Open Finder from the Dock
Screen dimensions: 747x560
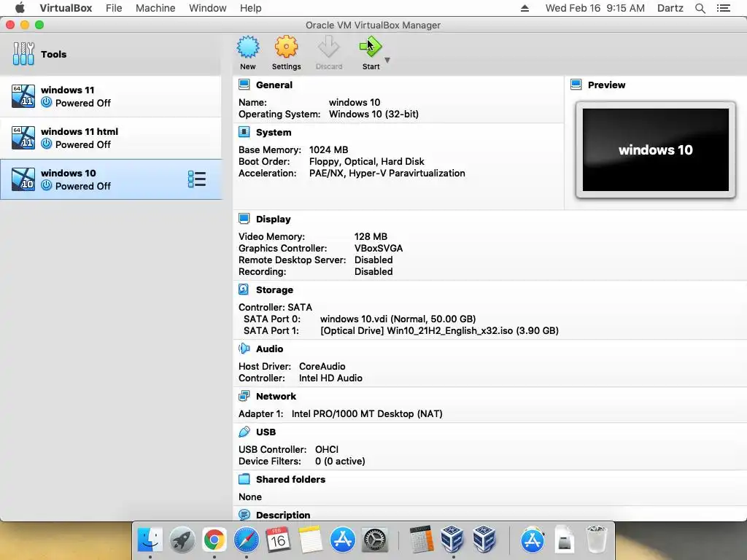coord(150,540)
